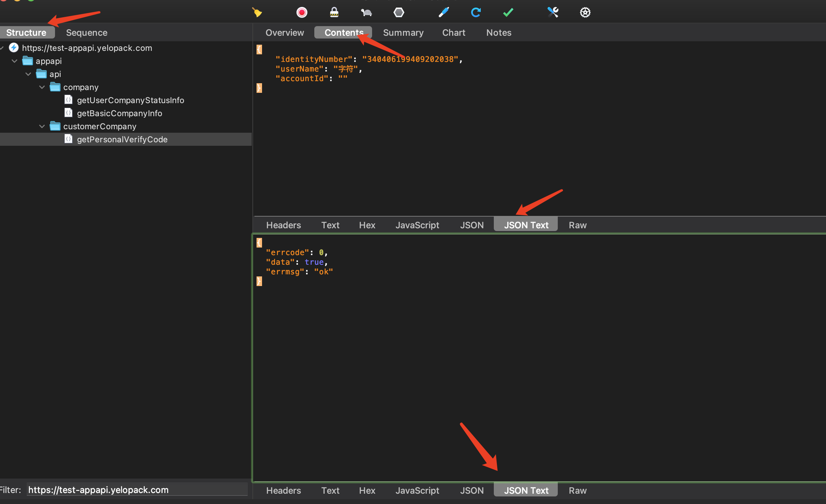Click the getUserCompanyStatusInfo file icon

[x=68, y=100]
